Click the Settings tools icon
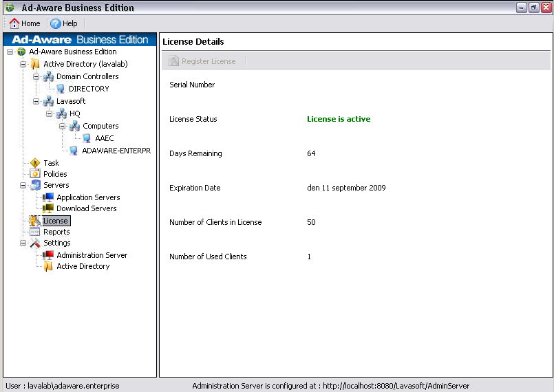This screenshot has width=554, height=392. click(35, 243)
